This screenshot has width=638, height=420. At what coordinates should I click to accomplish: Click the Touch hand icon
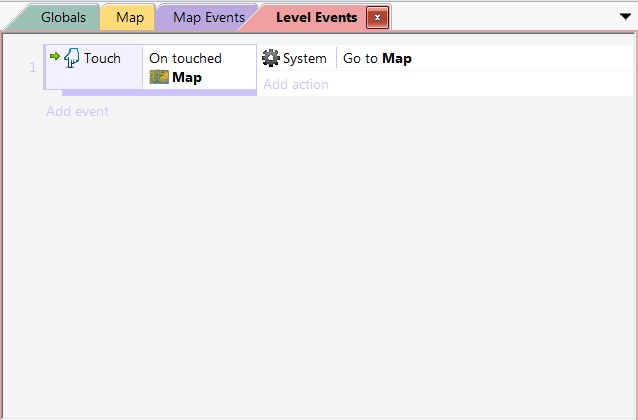pos(72,58)
